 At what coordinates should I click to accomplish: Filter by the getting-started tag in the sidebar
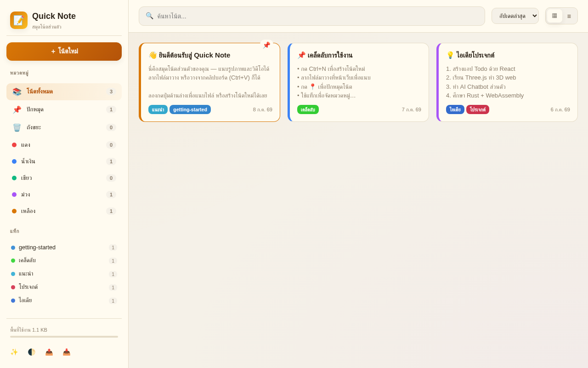point(64,247)
